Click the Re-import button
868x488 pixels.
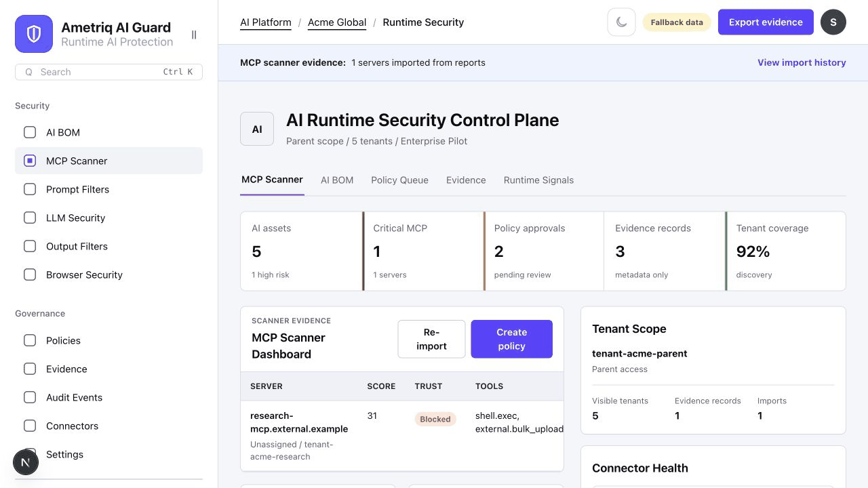coord(431,339)
